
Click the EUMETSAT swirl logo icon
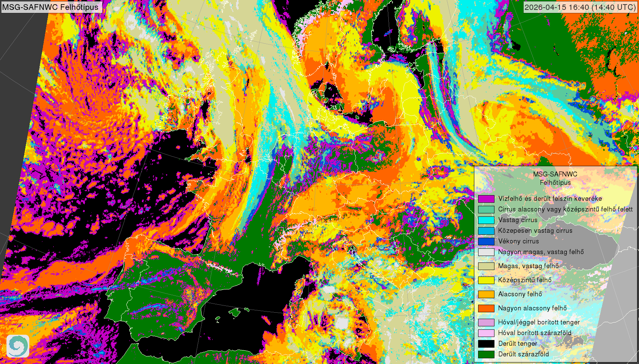coord(17,346)
